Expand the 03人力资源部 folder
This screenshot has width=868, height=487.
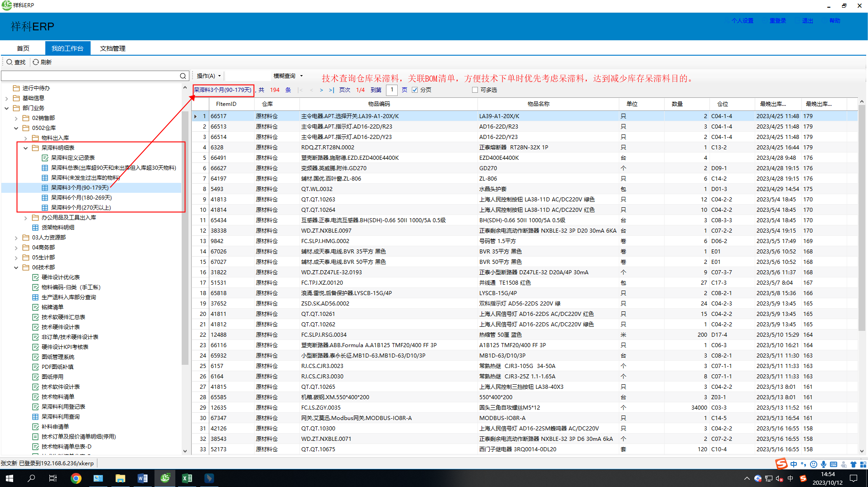16,238
